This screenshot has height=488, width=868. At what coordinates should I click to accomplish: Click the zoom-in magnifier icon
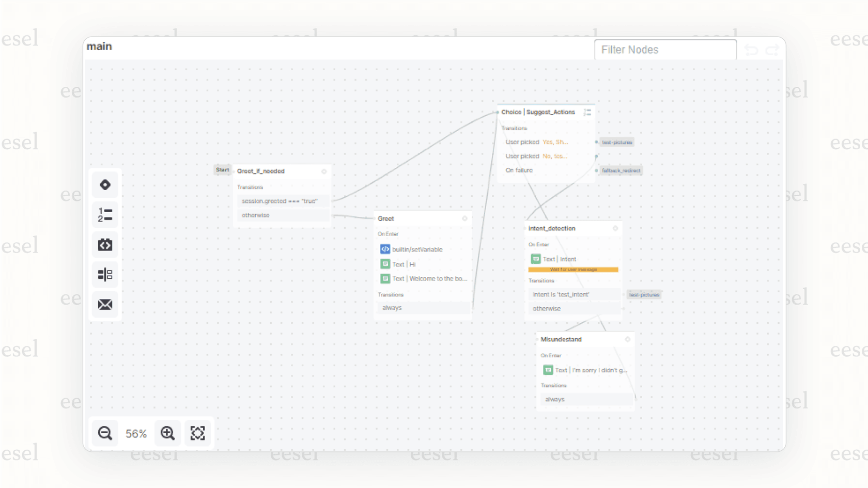point(167,433)
